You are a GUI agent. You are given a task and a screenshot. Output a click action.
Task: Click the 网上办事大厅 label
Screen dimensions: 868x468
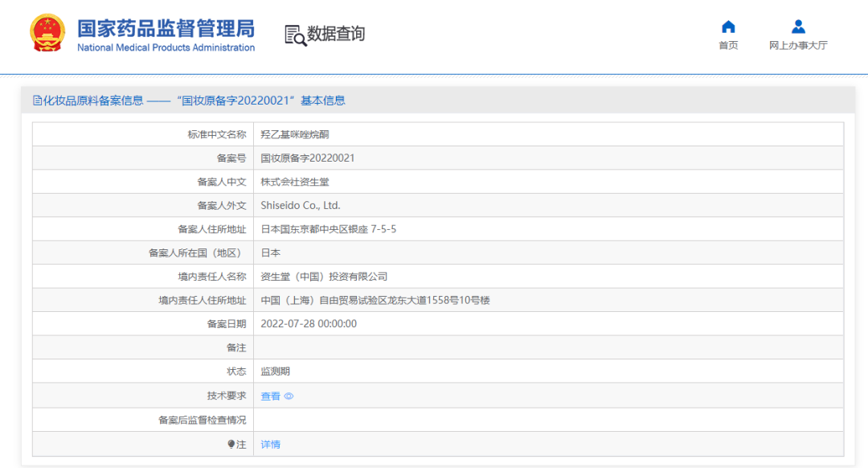(798, 45)
